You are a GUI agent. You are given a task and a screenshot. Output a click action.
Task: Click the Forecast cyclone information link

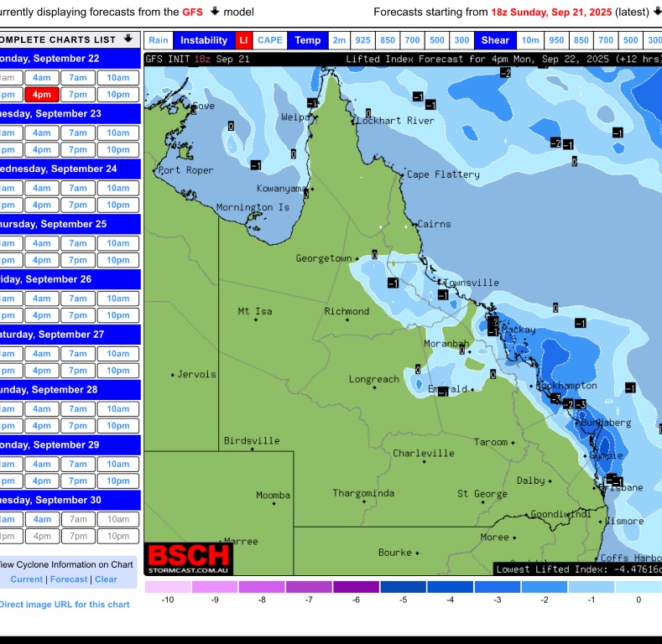pos(69,579)
